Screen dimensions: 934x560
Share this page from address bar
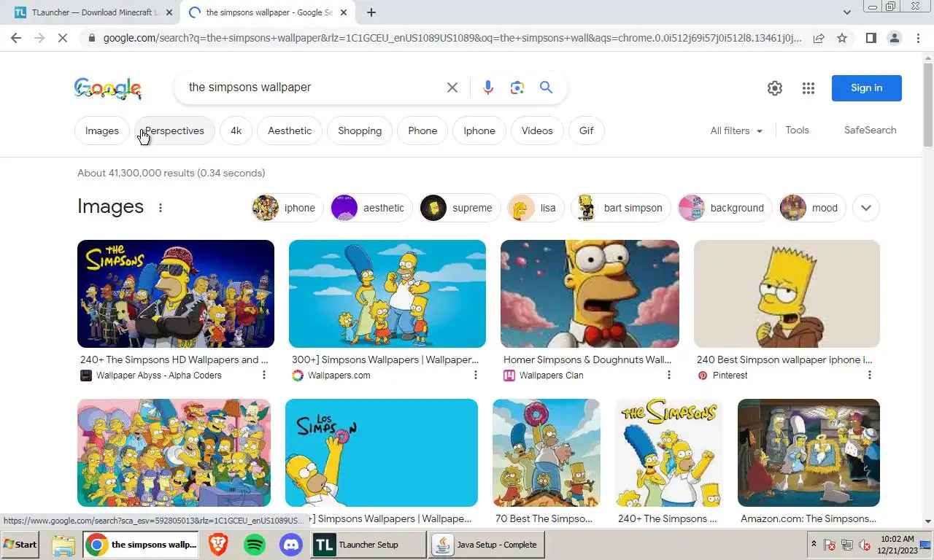(819, 38)
